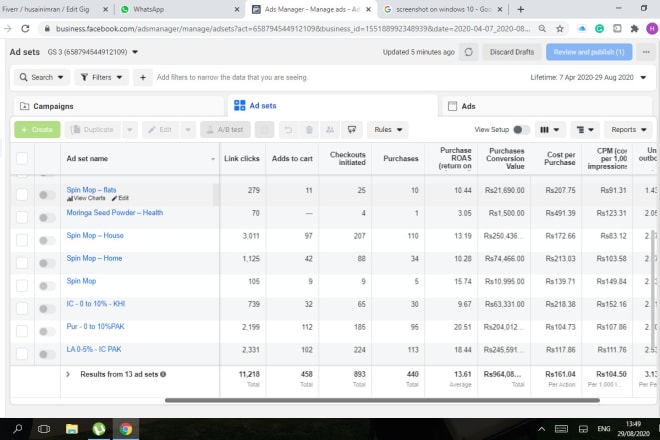The width and height of the screenshot is (660, 440).
Task: Switch to the Fiverr Edit Gig browser tab
Action: [53, 9]
